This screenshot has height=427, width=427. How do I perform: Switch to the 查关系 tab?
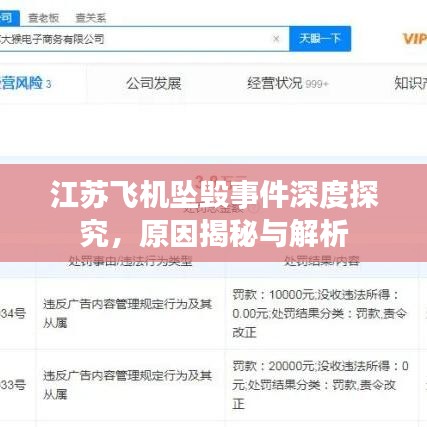(x=91, y=18)
